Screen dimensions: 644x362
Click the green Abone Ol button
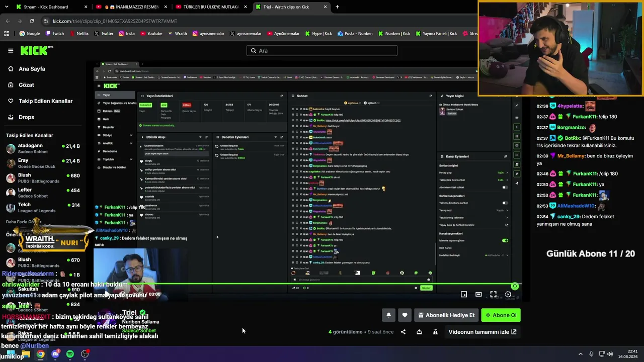(501, 315)
